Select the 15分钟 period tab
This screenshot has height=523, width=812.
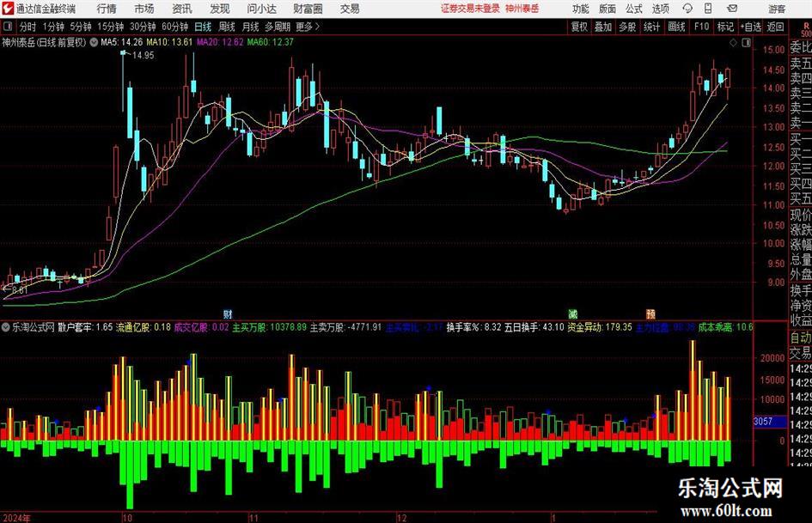coord(111,27)
